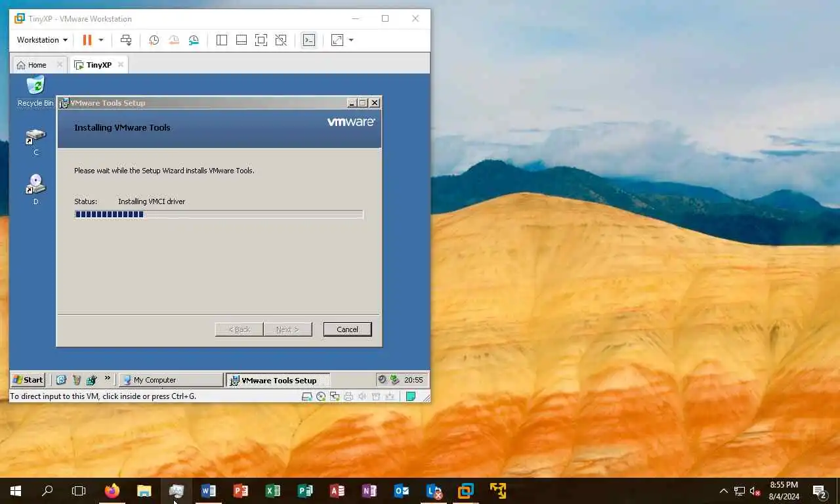The height and width of the screenshot is (504, 840).
Task: Open Excel from the taskbar
Action: coord(272,491)
